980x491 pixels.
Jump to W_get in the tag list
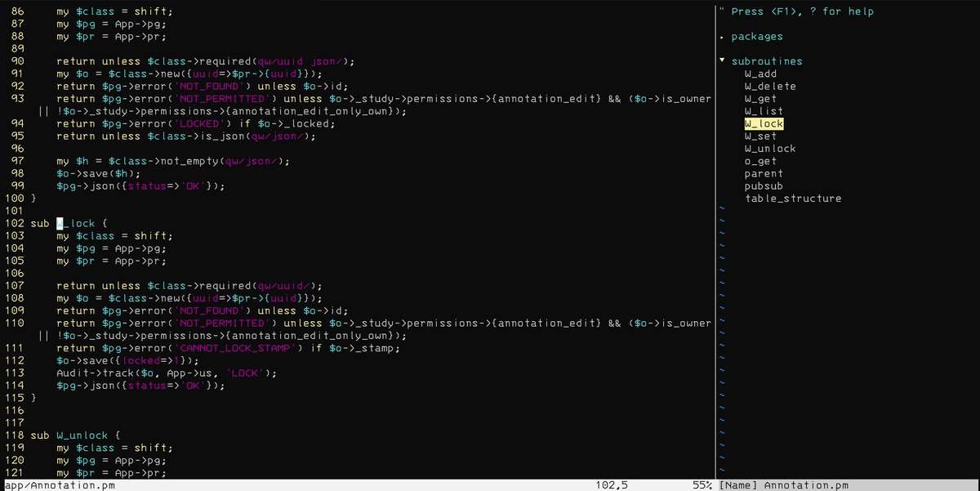760,99
